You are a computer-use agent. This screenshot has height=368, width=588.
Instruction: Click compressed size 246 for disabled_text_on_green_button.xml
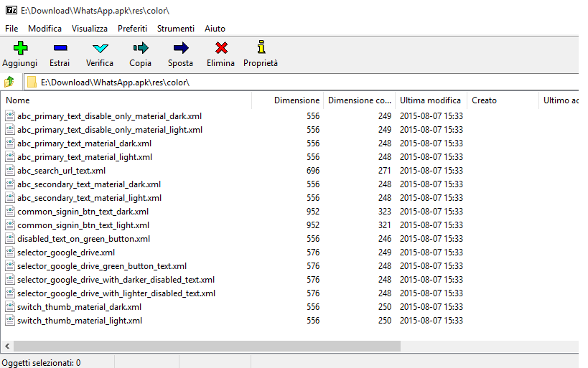[385, 239]
